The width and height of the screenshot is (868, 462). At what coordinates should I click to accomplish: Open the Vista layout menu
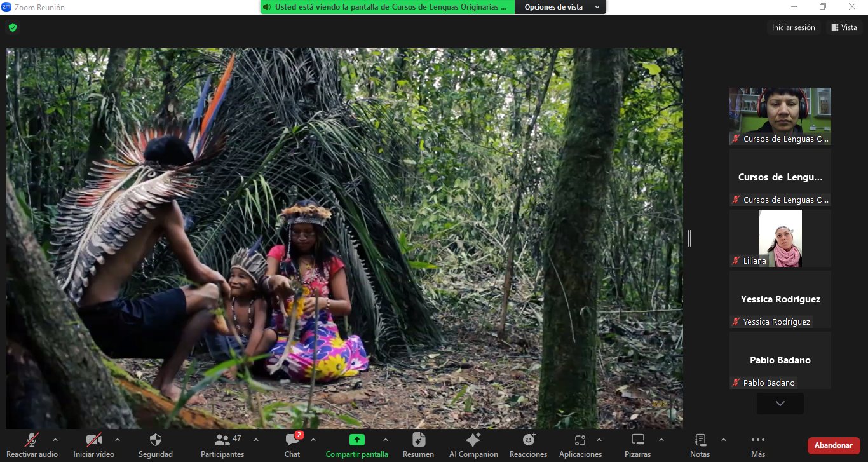coord(844,27)
